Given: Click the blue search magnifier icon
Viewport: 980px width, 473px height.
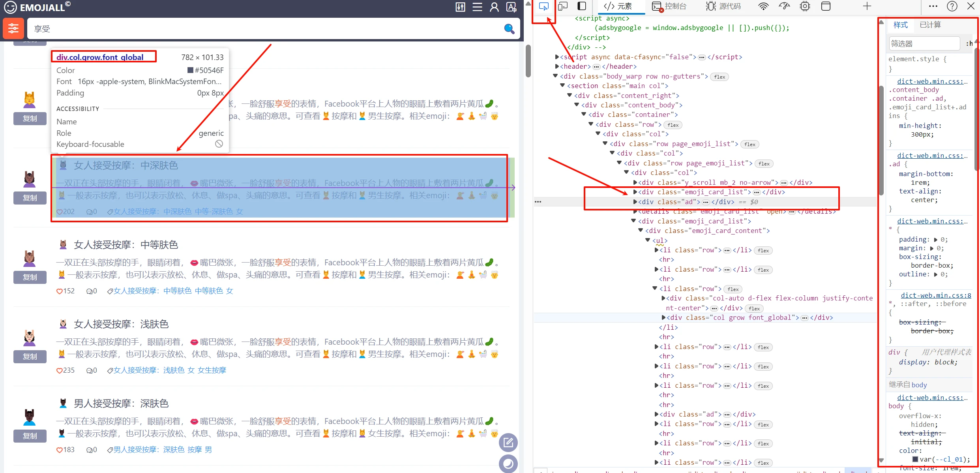Looking at the screenshot, I should pos(509,28).
